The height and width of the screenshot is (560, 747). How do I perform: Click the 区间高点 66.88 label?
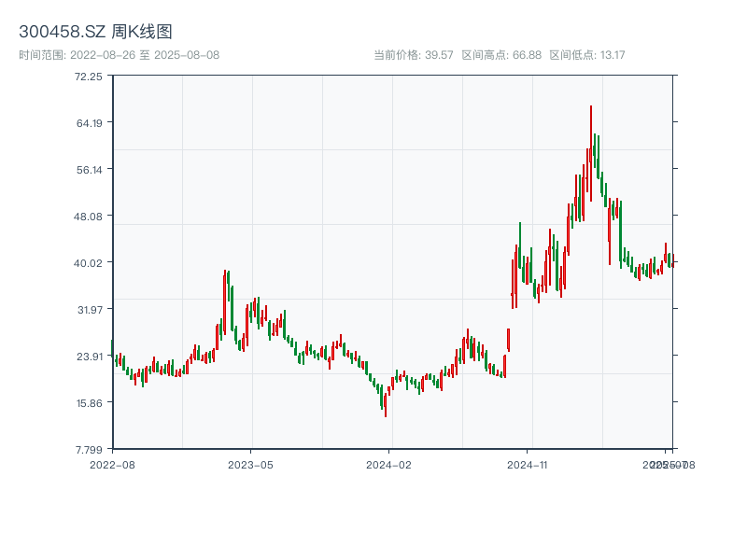coord(501,55)
